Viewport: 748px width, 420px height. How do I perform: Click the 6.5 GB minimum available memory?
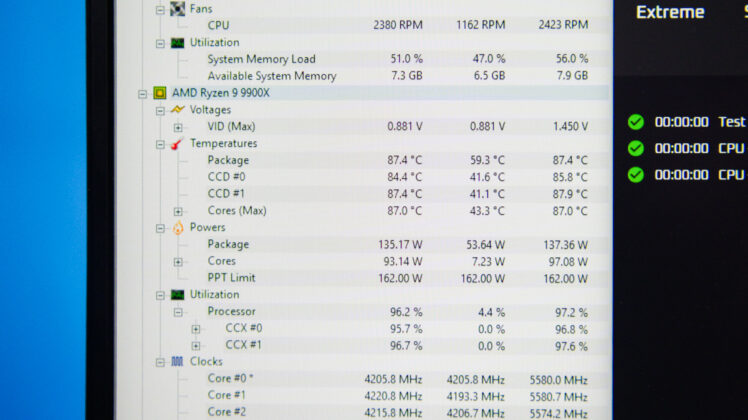pyautogui.click(x=489, y=75)
